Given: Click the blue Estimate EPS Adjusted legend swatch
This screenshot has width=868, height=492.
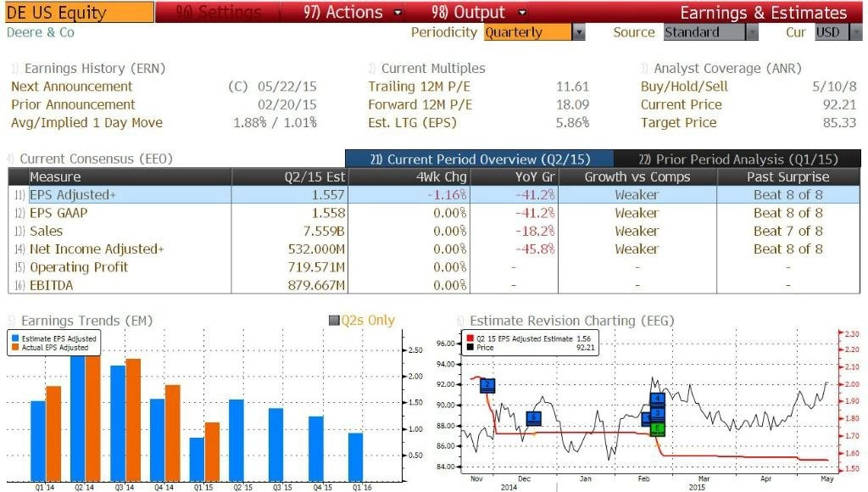Looking at the screenshot, I should [x=15, y=338].
